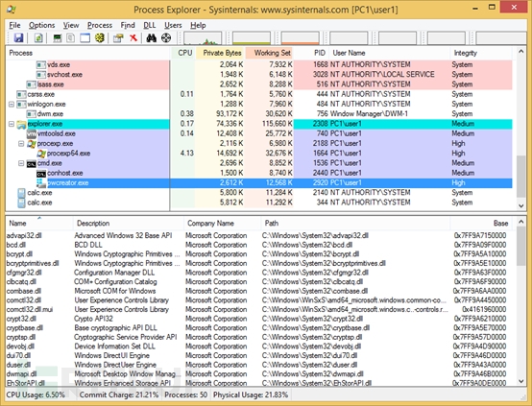
Task: Open the Options menu
Action: coord(41,25)
